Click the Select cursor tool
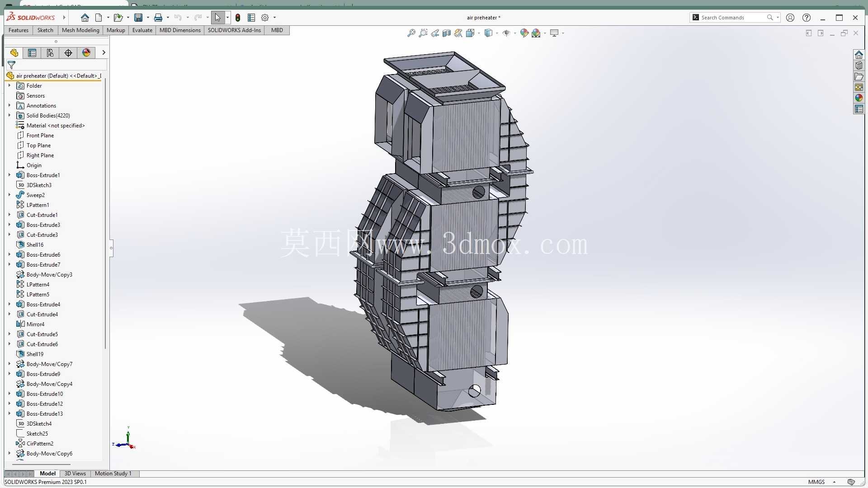 [x=217, y=18]
